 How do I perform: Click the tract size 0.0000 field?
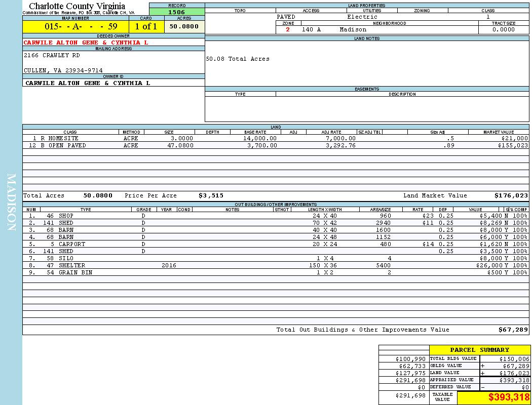pos(503,29)
